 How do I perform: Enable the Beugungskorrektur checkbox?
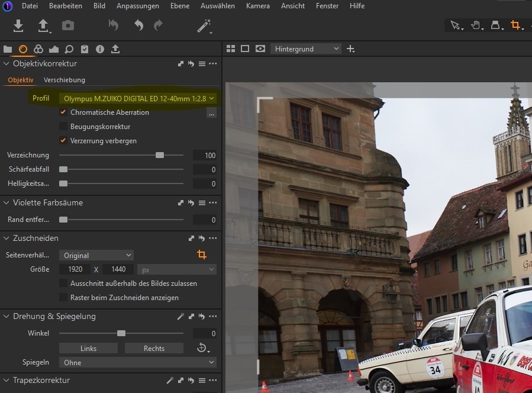[63, 127]
